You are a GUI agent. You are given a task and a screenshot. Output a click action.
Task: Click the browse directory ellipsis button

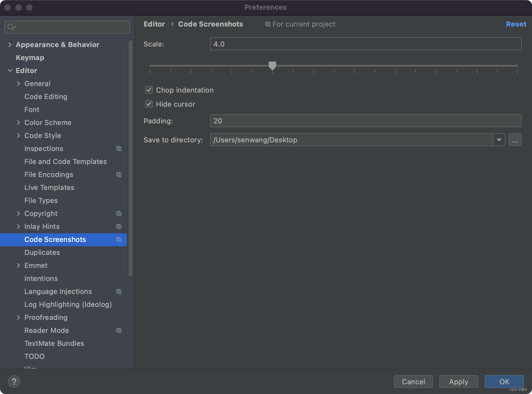tap(515, 140)
